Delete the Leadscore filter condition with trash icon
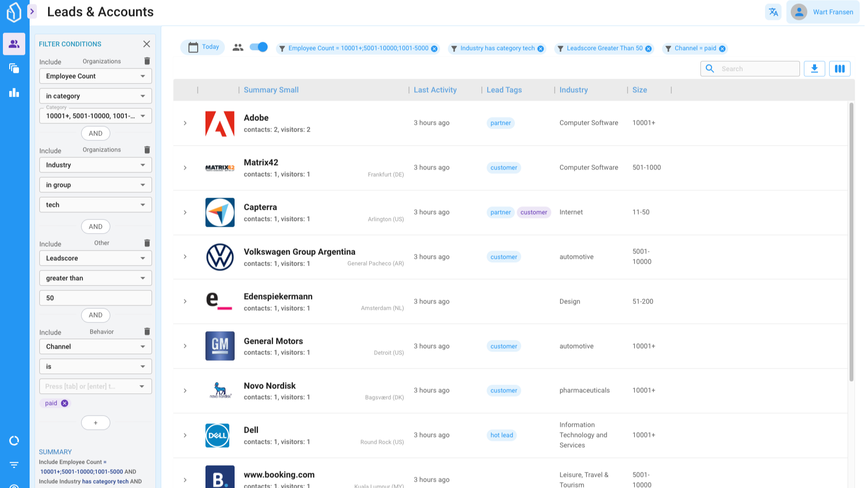The width and height of the screenshot is (868, 488). coord(147,243)
